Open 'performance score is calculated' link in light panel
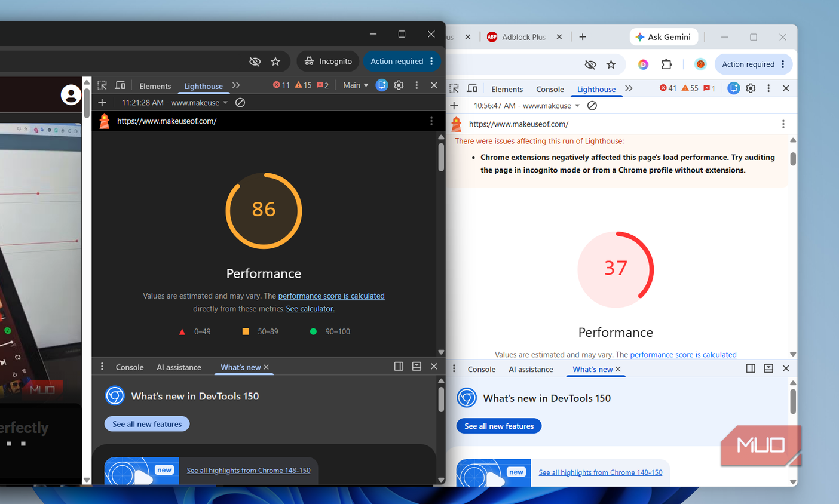The width and height of the screenshot is (839, 504). (683, 355)
